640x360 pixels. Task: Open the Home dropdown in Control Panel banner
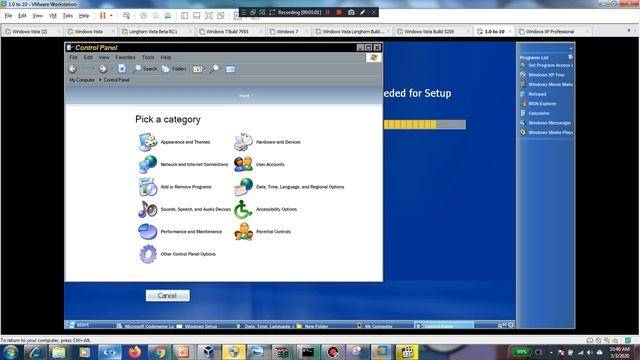(x=246, y=96)
